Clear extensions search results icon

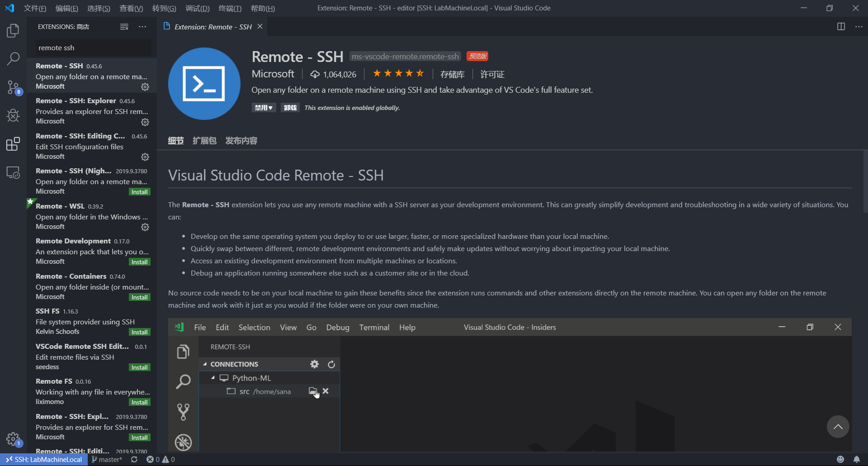click(x=124, y=27)
